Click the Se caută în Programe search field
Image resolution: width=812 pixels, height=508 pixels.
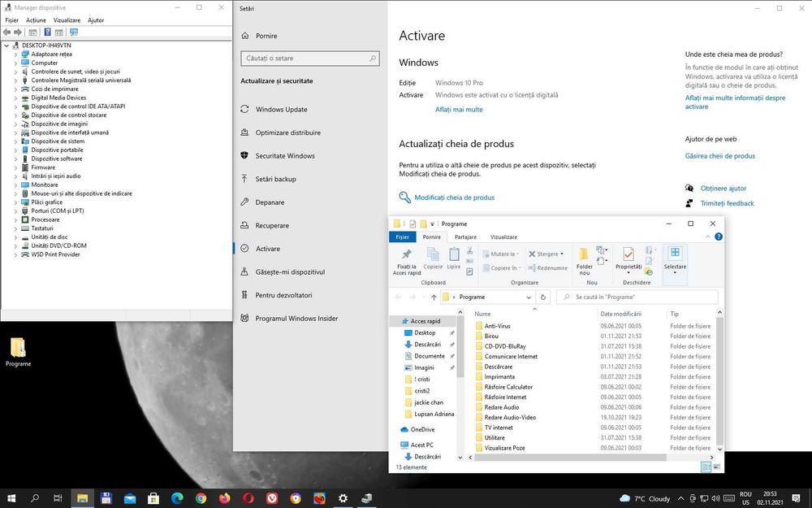(637, 297)
